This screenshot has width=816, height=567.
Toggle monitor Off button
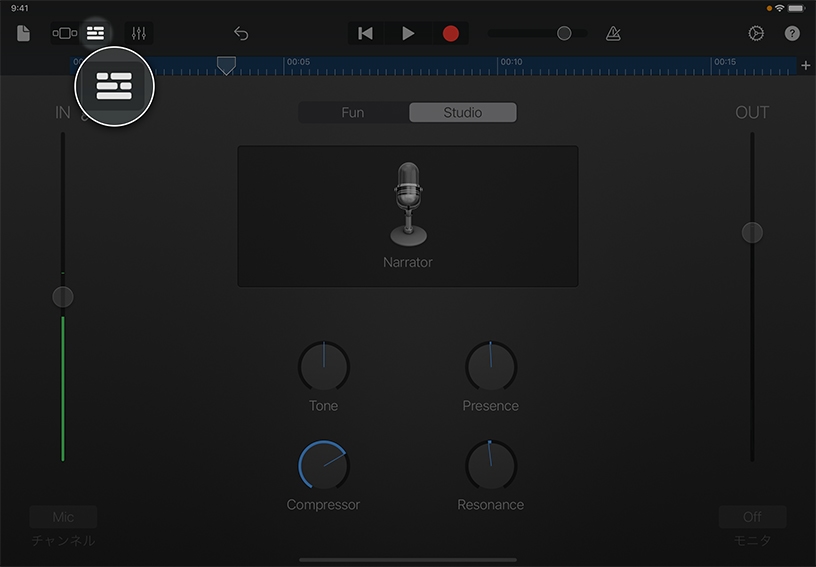(752, 517)
